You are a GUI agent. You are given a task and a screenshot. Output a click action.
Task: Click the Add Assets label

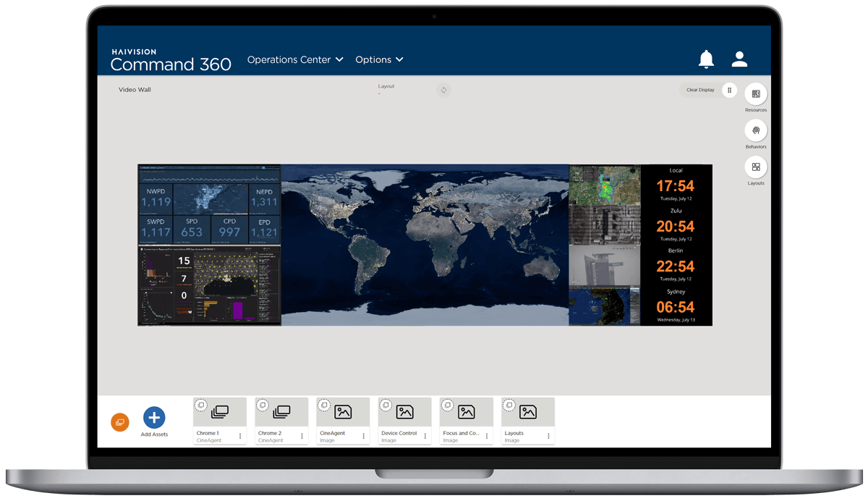(x=154, y=434)
